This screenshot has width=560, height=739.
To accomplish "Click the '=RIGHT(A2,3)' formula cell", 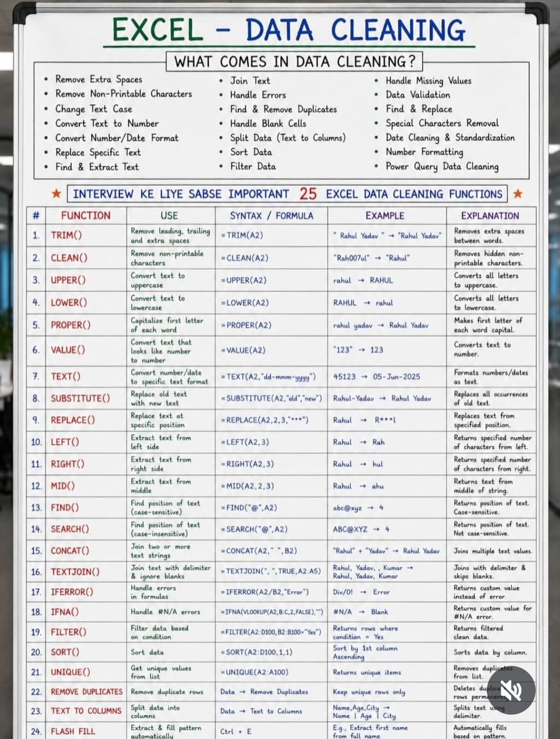I will click(271, 464).
